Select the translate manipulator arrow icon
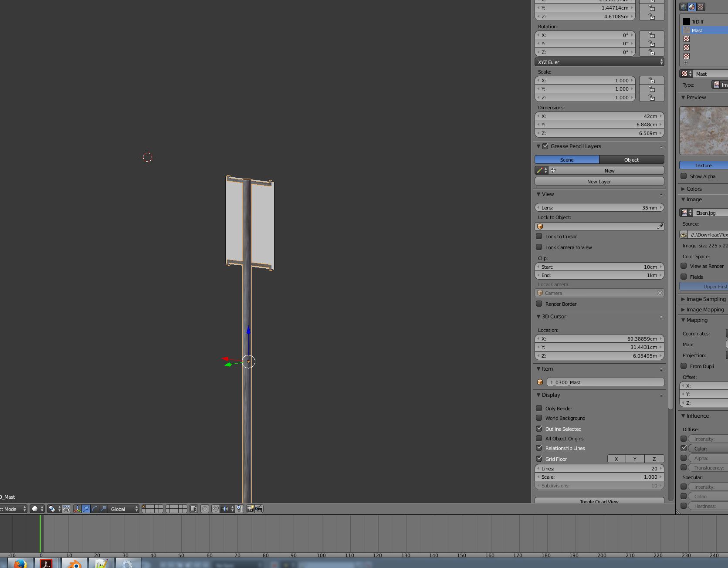The height and width of the screenshot is (568, 728). pyautogui.click(x=86, y=509)
